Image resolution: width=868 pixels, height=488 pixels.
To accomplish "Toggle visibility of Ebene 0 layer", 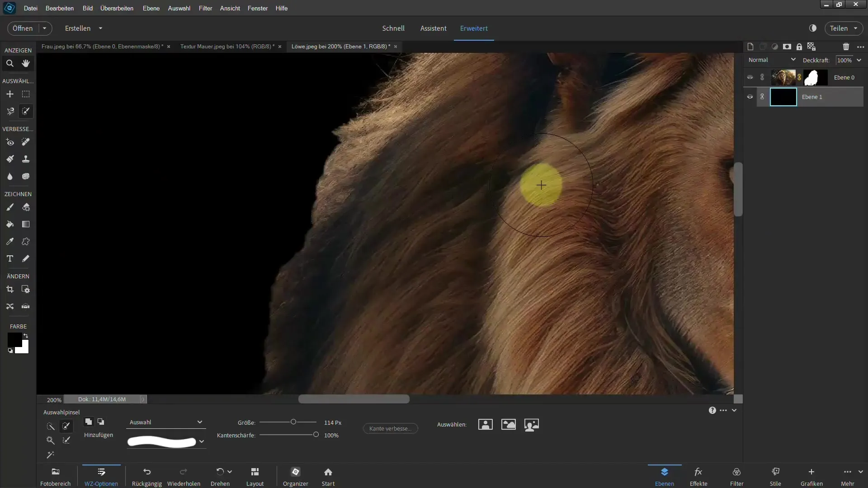I will pos(750,77).
